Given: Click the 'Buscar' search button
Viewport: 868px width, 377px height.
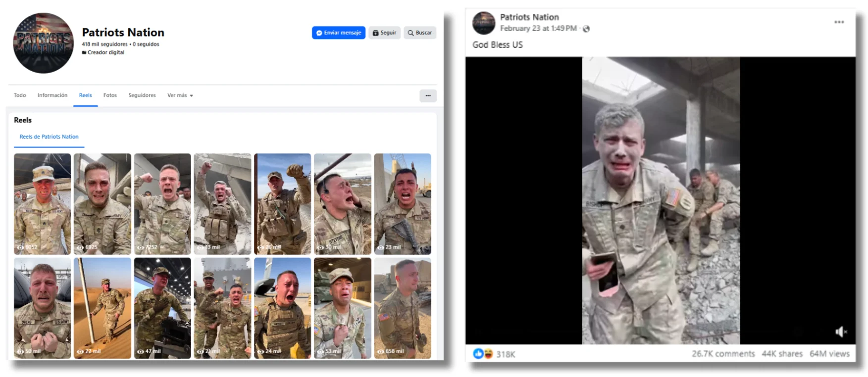Looking at the screenshot, I should point(420,33).
